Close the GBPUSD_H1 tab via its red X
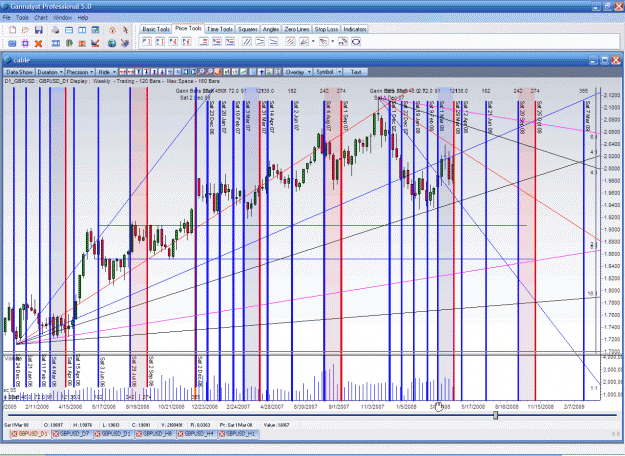This screenshot has width=625, height=456. pyautogui.click(x=222, y=434)
